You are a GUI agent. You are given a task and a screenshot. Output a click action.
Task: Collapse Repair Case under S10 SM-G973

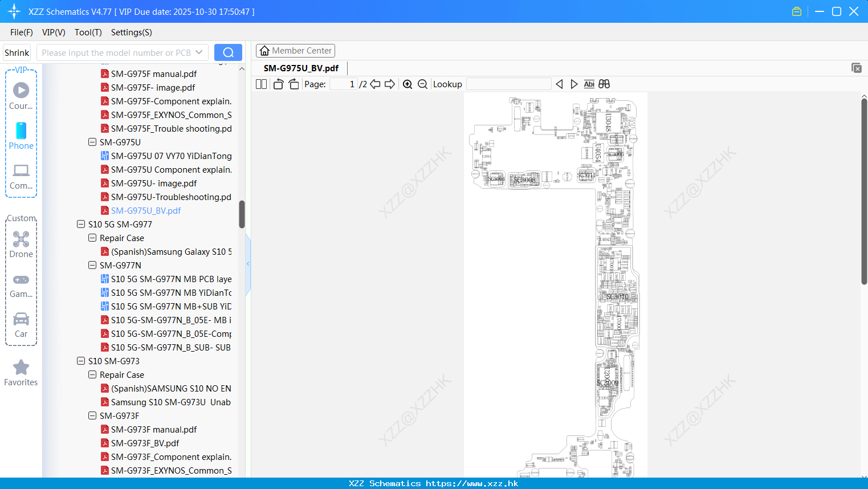click(92, 374)
